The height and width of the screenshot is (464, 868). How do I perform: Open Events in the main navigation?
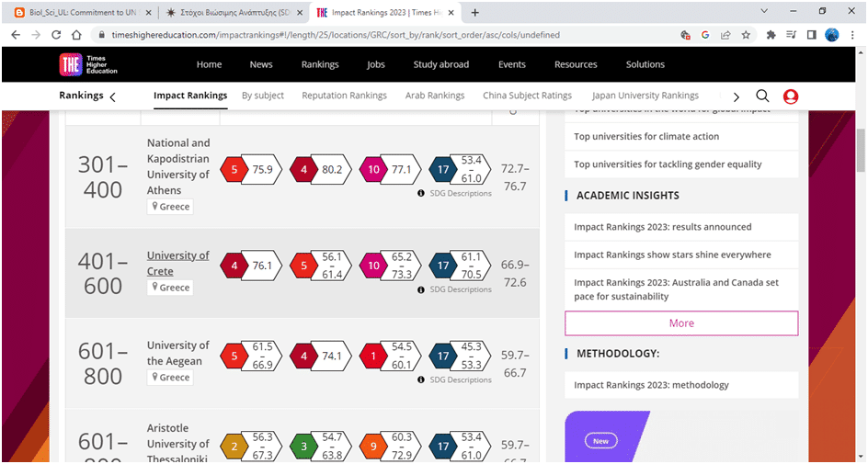[511, 64]
